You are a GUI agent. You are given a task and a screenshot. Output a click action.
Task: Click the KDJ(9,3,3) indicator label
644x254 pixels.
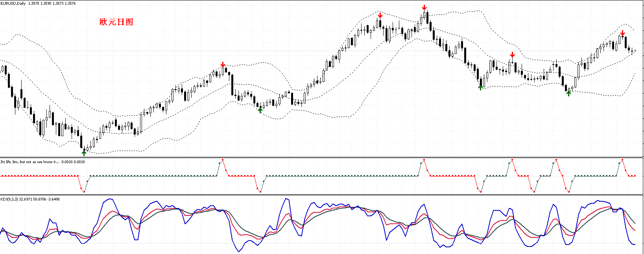tap(9, 199)
